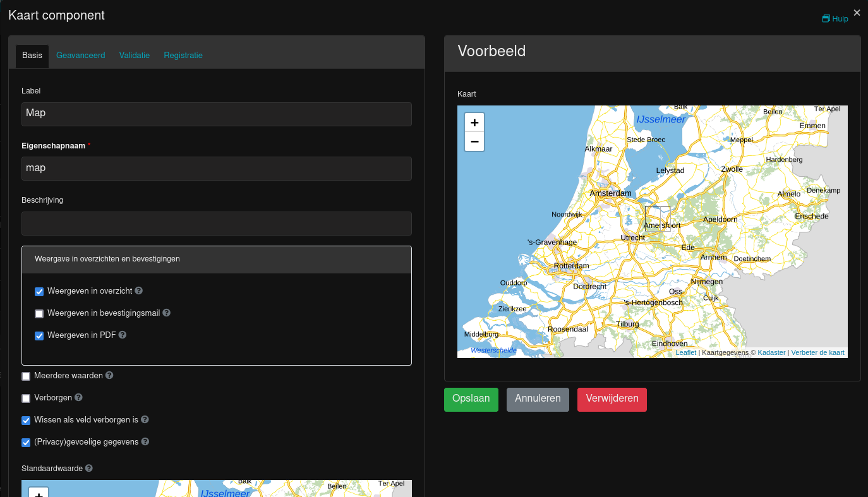The image size is (868, 497).
Task: Toggle the Verborgen checkbox
Action: click(x=26, y=398)
